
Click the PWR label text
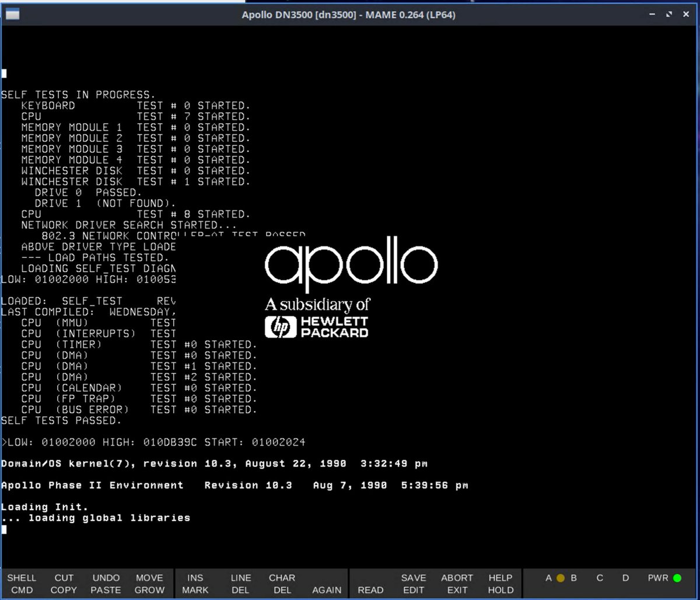coord(658,578)
